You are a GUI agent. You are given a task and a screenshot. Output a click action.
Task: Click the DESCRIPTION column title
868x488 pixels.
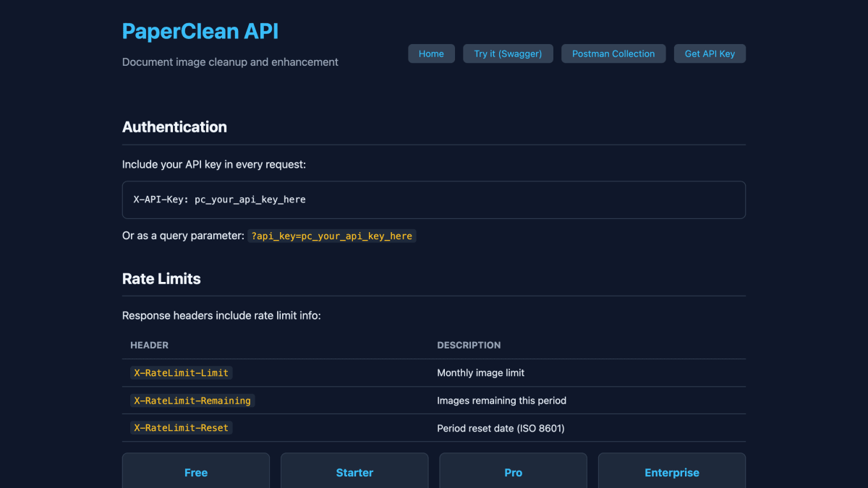tap(469, 346)
